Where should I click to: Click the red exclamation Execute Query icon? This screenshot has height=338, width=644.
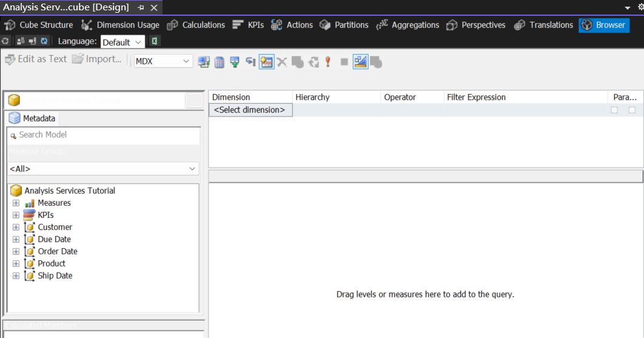pos(327,62)
